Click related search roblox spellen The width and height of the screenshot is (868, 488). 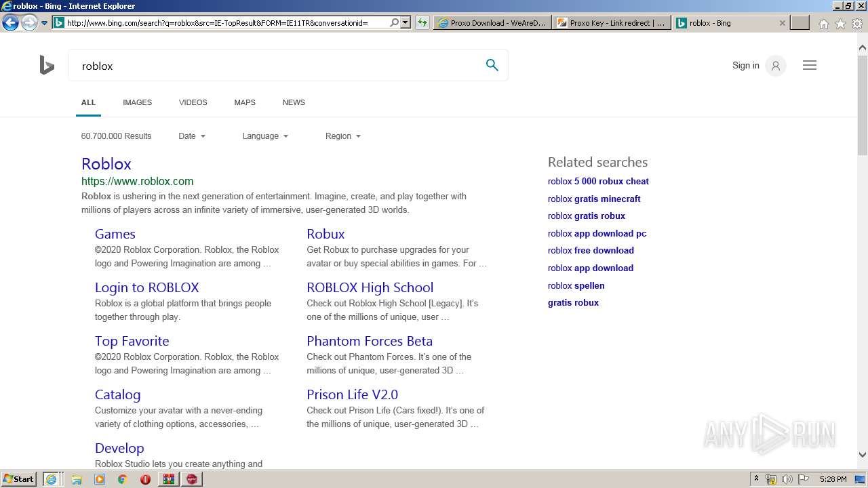click(x=576, y=285)
